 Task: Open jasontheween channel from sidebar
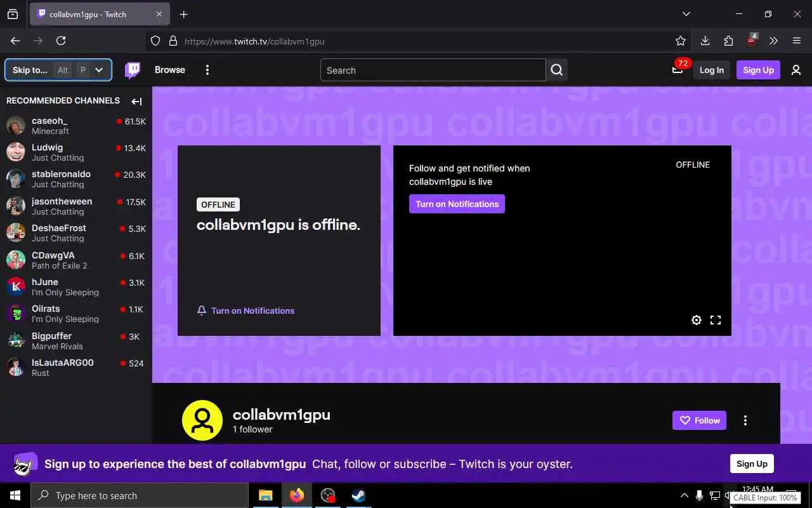(x=76, y=206)
